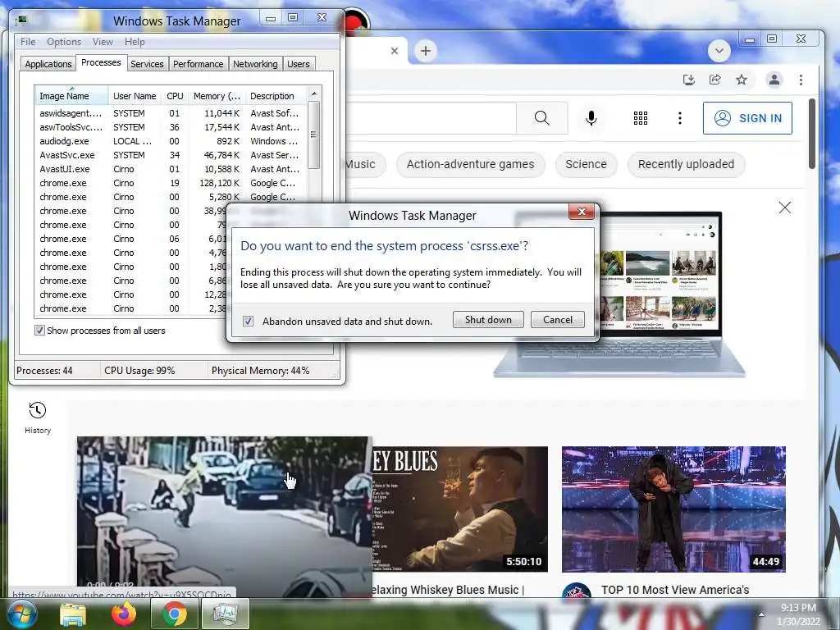The width and height of the screenshot is (840, 630).
Task: Bookmark this page with star icon
Action: pos(742,80)
